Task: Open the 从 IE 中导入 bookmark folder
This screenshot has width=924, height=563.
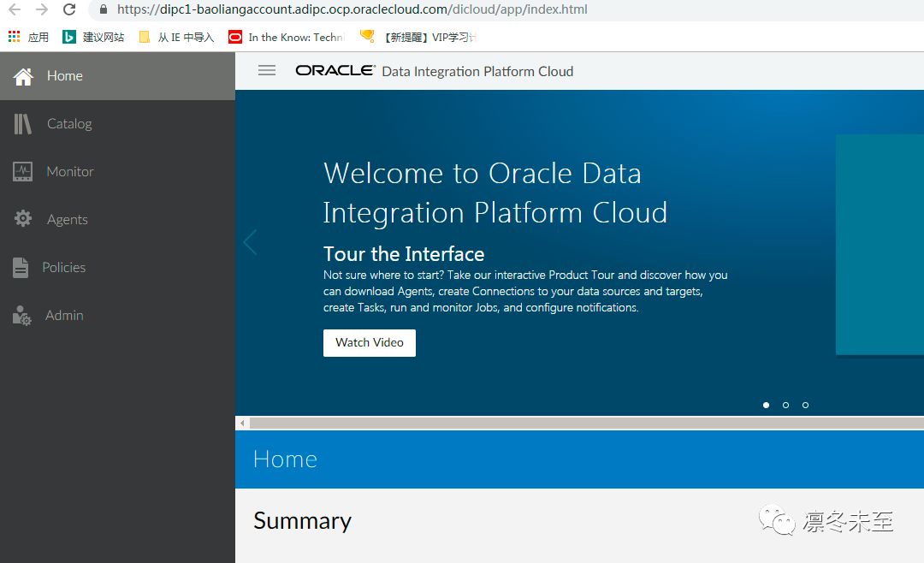Action: 176,37
